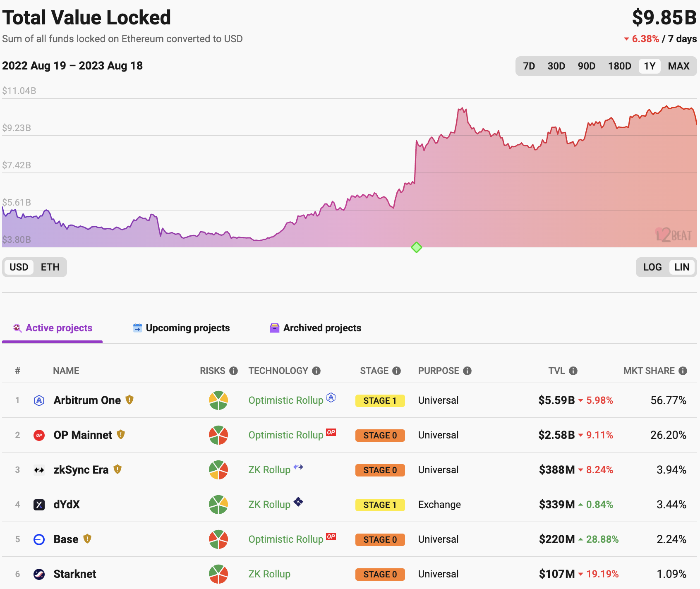Select the 90D time range

pyautogui.click(x=587, y=66)
